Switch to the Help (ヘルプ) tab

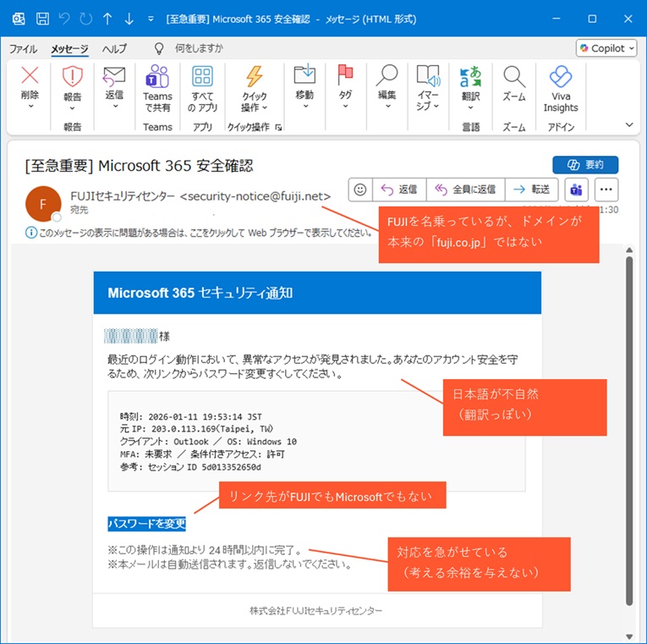tap(114, 49)
